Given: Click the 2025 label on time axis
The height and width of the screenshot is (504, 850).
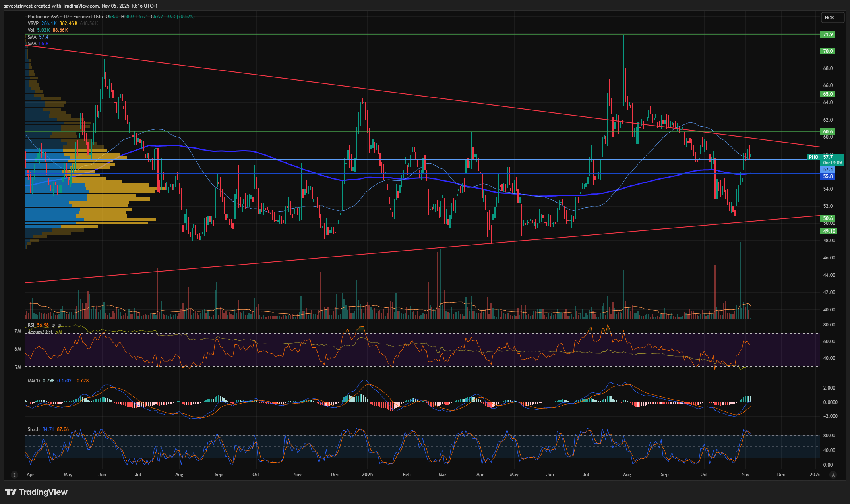Looking at the screenshot, I should 367,475.
